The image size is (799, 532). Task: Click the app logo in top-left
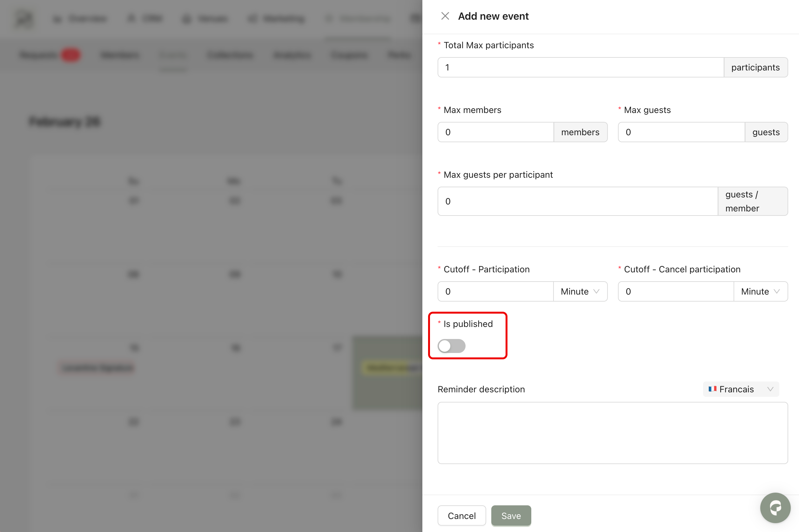24,19
